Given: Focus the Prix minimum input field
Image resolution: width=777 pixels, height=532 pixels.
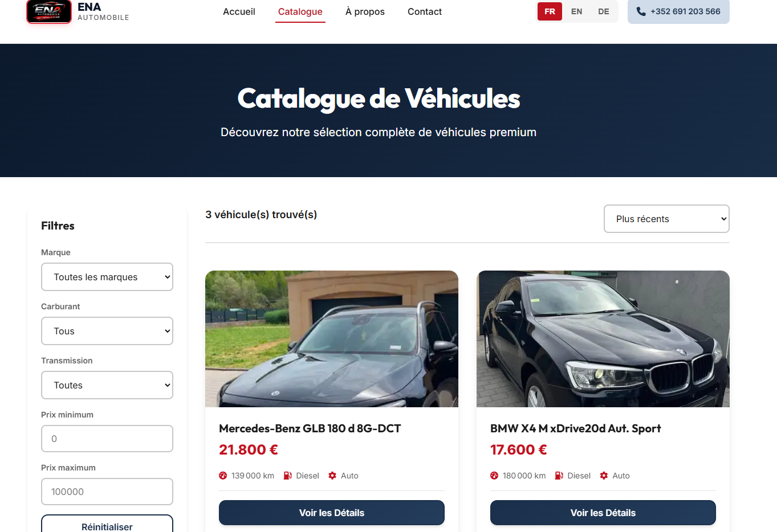Looking at the screenshot, I should (x=107, y=439).
